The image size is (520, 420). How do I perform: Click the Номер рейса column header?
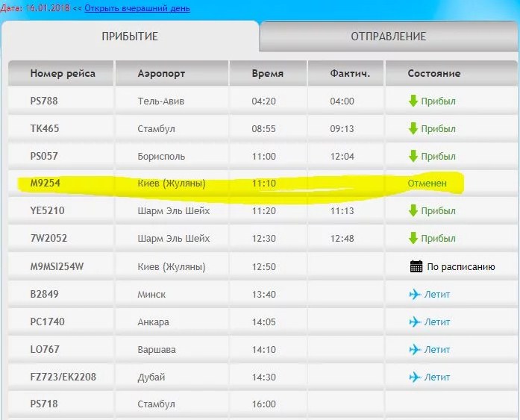[x=61, y=73]
